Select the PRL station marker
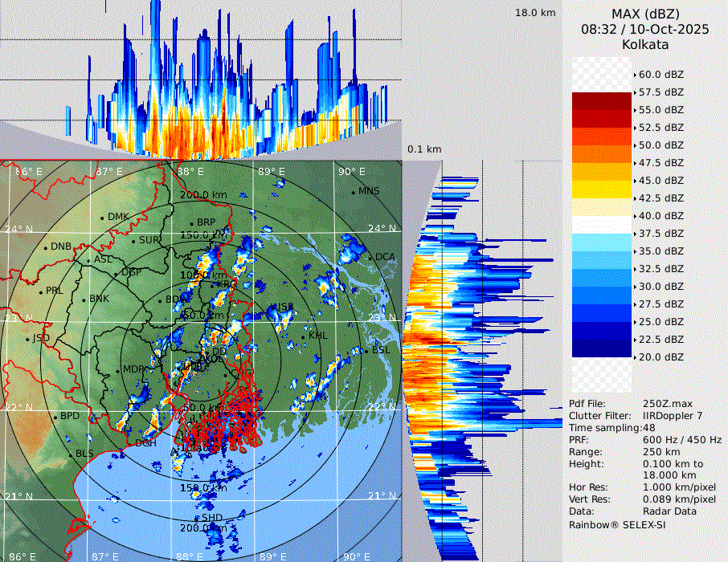The height and width of the screenshot is (562, 728). point(41,291)
